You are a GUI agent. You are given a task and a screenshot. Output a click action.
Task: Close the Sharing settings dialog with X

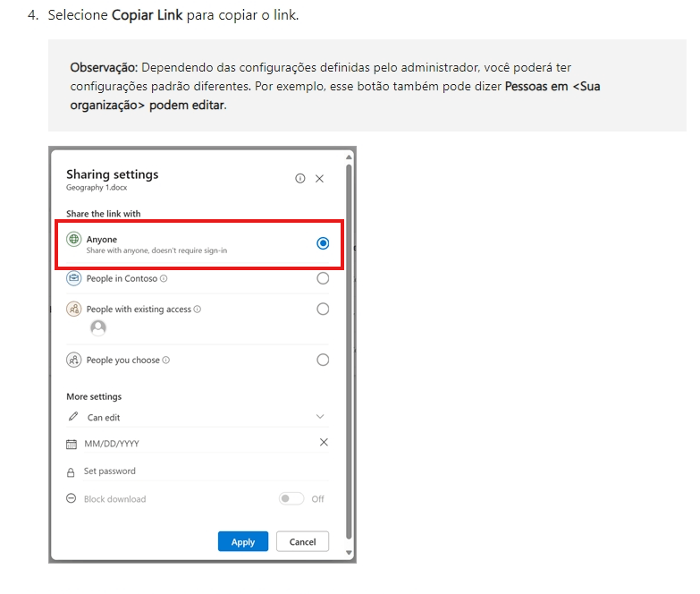pyautogui.click(x=320, y=179)
